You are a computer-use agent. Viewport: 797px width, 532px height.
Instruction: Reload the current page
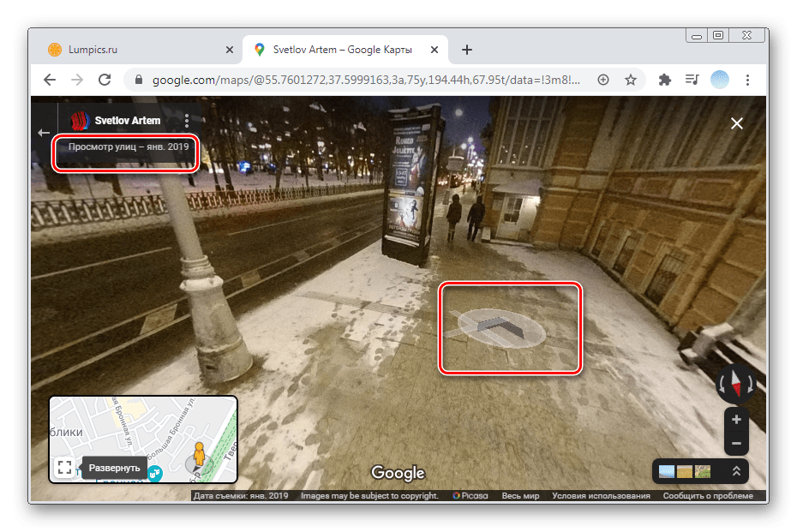pos(105,80)
